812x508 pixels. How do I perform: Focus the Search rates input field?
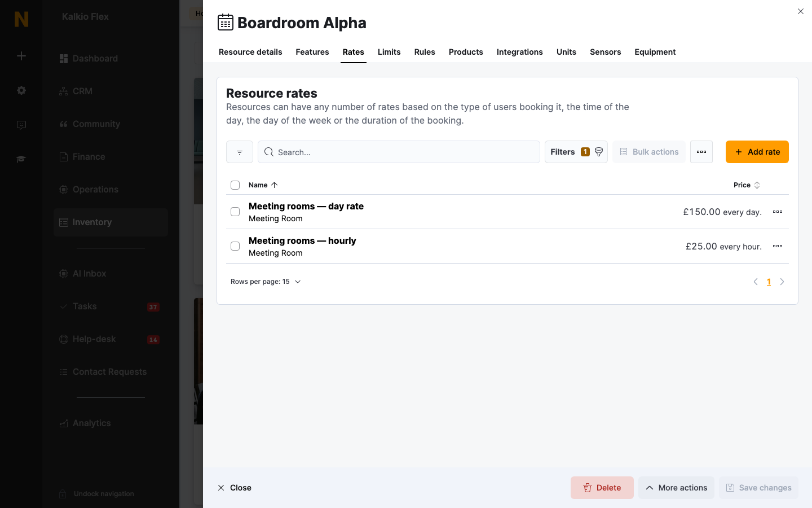click(x=399, y=152)
